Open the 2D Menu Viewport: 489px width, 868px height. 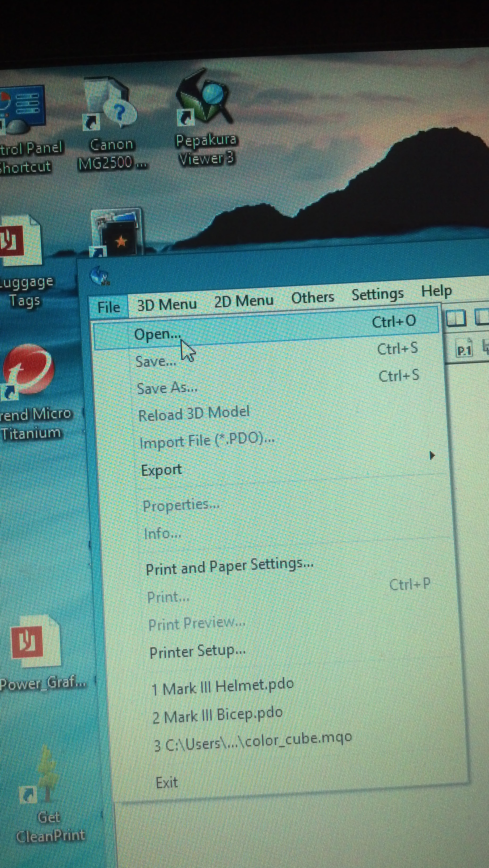tap(244, 301)
